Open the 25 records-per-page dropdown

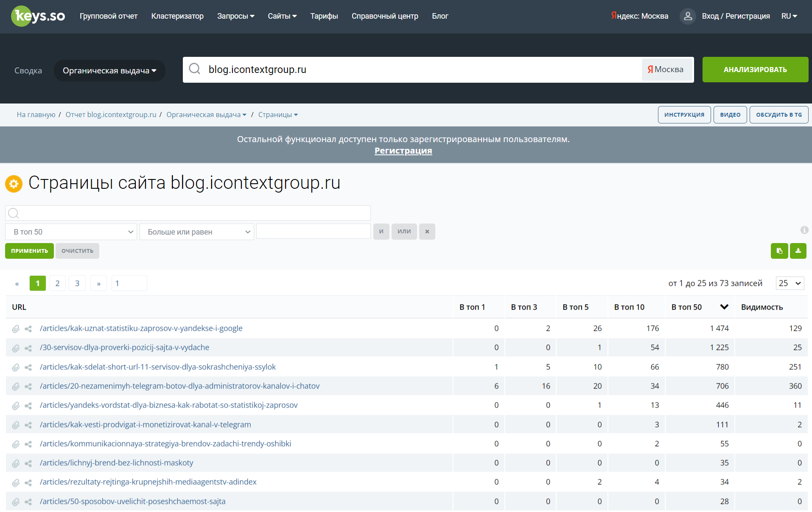pyautogui.click(x=790, y=283)
